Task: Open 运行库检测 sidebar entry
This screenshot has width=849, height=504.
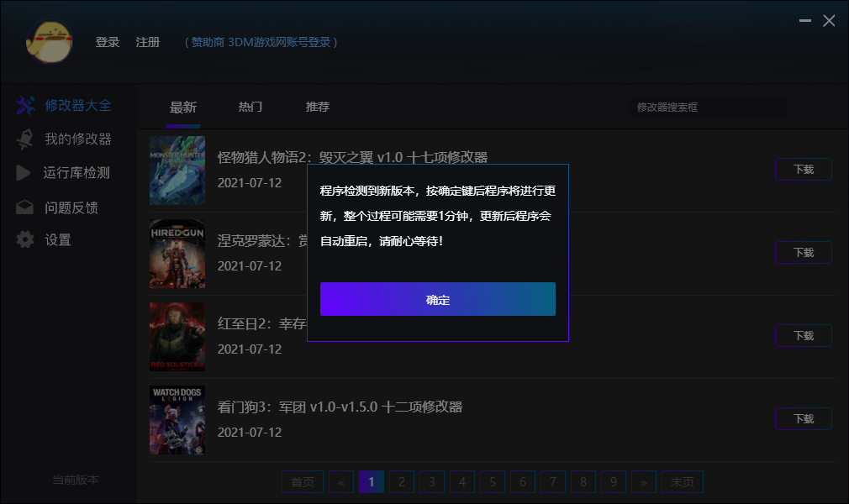Action: point(76,173)
